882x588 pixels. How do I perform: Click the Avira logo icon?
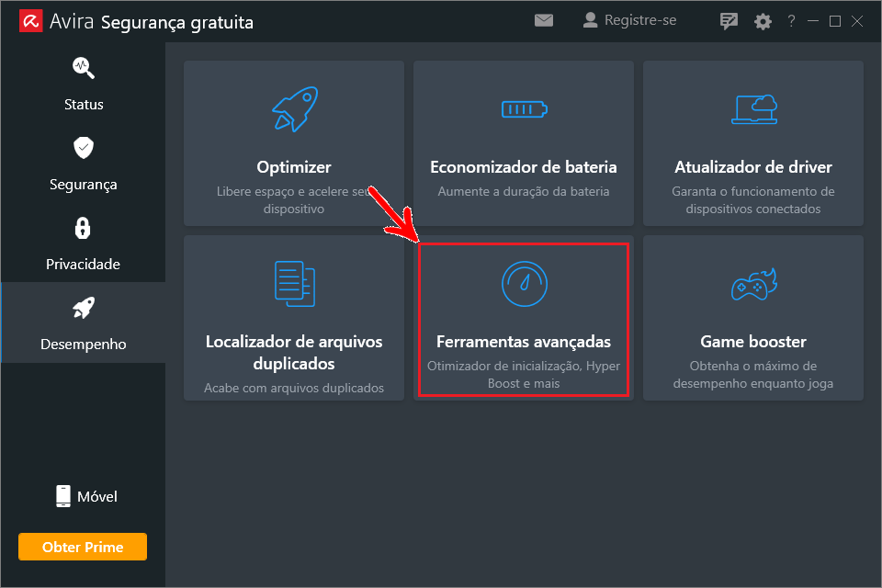pos(31,21)
